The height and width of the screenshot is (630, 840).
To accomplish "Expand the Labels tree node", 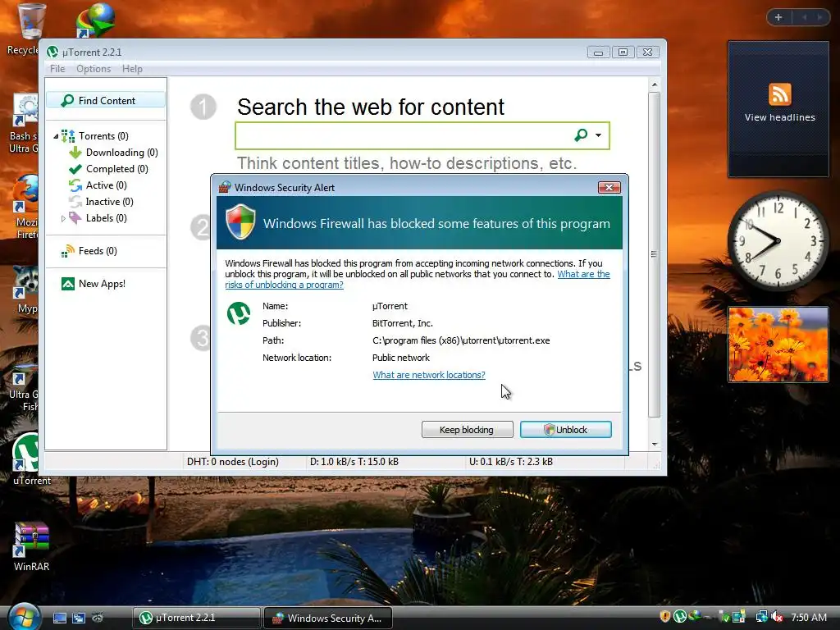I will pos(63,218).
